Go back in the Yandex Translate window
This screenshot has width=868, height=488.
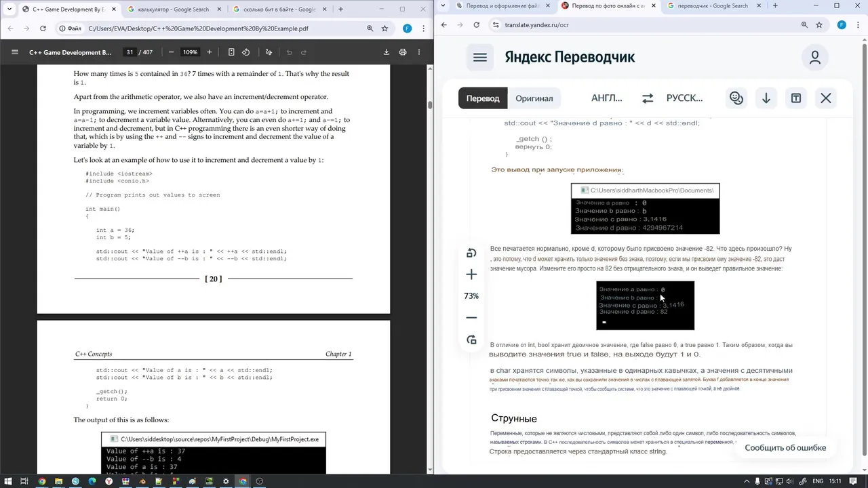coord(444,24)
